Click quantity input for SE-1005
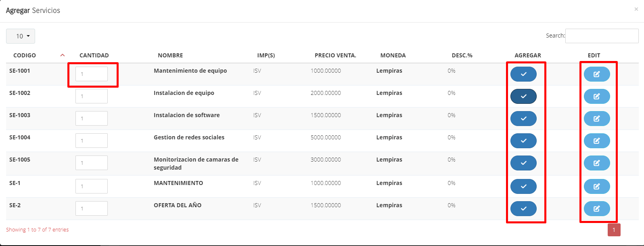This screenshot has width=644, height=246. point(92,163)
